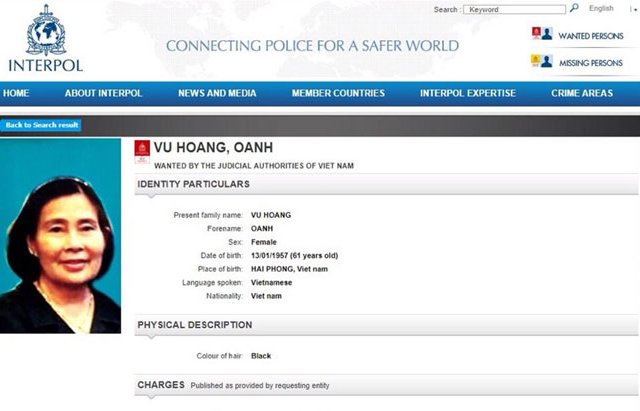Screen dimensions: 640x411
Task: Go to the HOME menu item
Action: point(16,93)
